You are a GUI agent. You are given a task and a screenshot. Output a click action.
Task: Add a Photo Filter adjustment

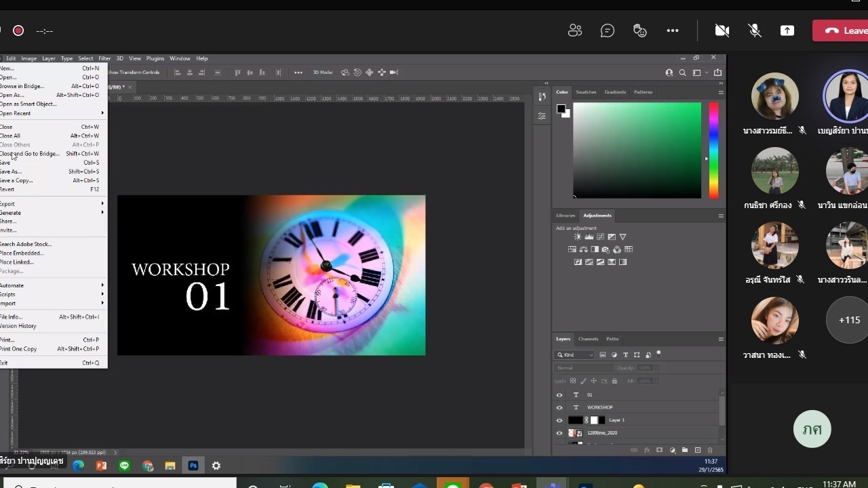(x=606, y=249)
